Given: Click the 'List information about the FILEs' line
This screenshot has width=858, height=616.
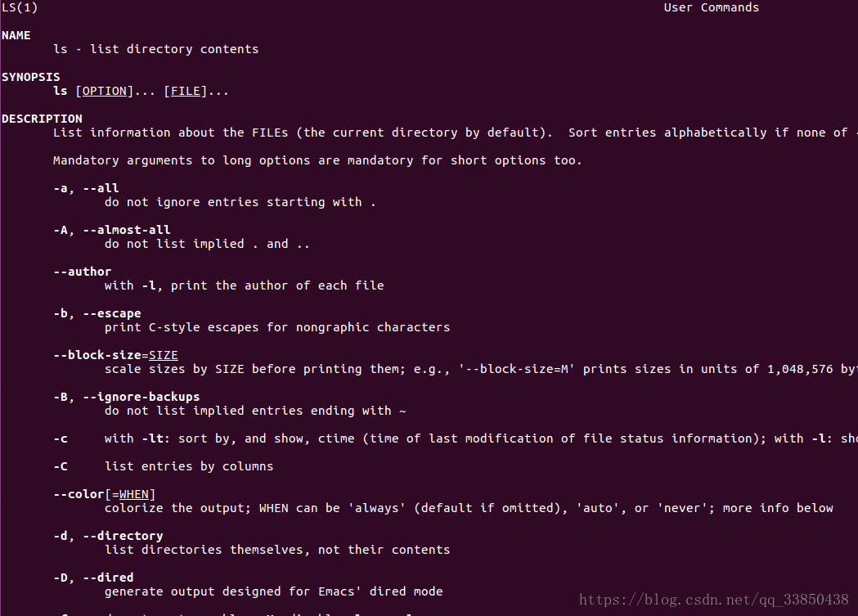Looking at the screenshot, I should point(456,133).
